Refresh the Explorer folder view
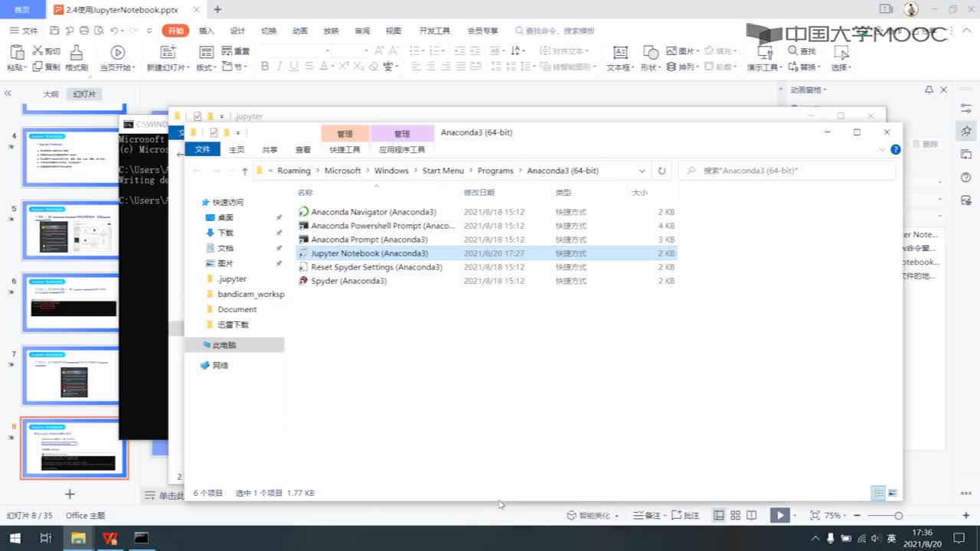 [x=661, y=171]
